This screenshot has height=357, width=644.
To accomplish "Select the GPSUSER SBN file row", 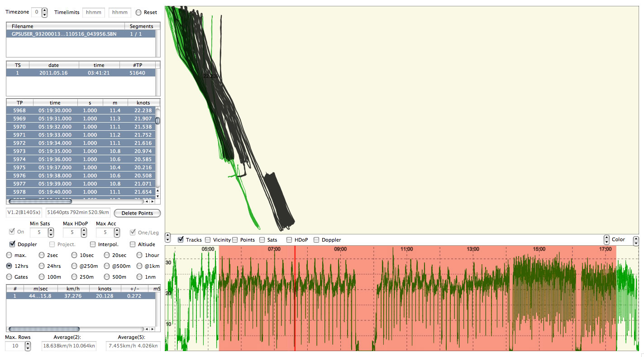I will click(x=81, y=34).
